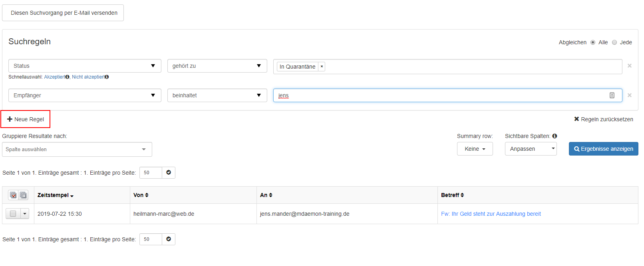Sort the table by 'Betreff' column
This screenshot has height=266, width=644.
point(452,195)
